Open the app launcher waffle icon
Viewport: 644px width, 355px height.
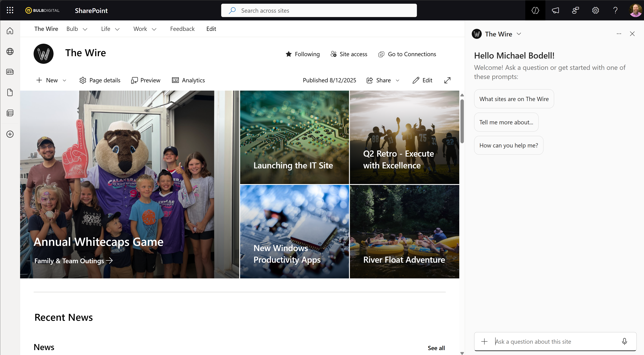(10, 10)
